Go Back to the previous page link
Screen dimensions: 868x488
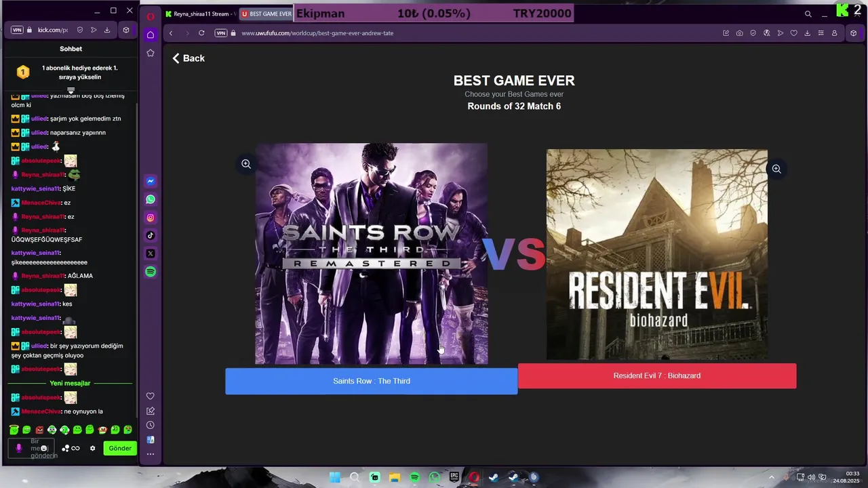[x=189, y=58]
